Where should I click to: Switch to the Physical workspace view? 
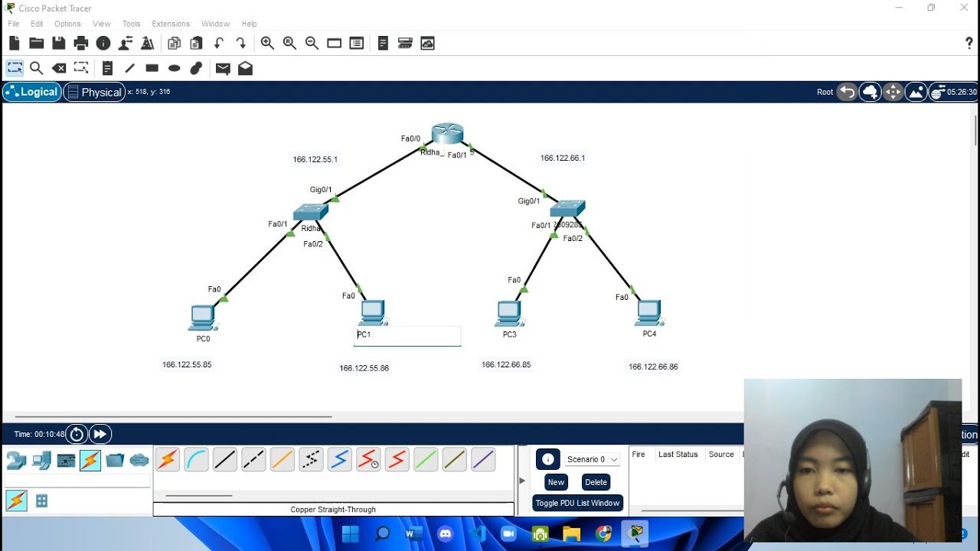click(x=94, y=92)
